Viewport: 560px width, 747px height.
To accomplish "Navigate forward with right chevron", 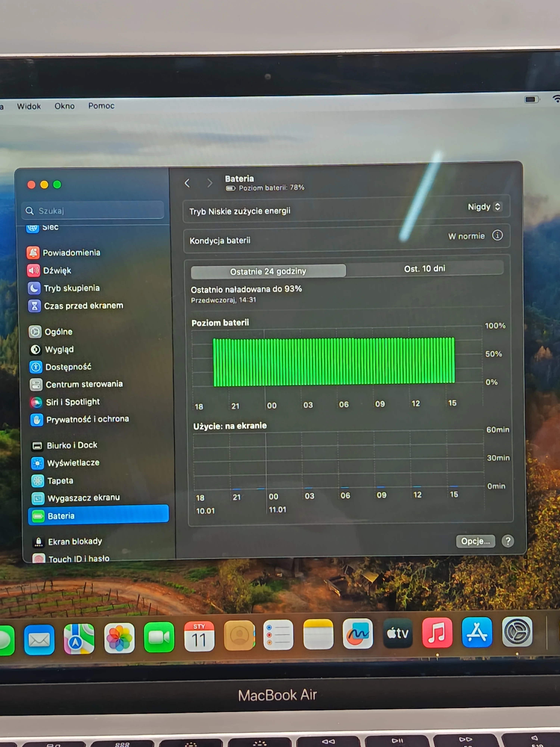I will click(210, 183).
